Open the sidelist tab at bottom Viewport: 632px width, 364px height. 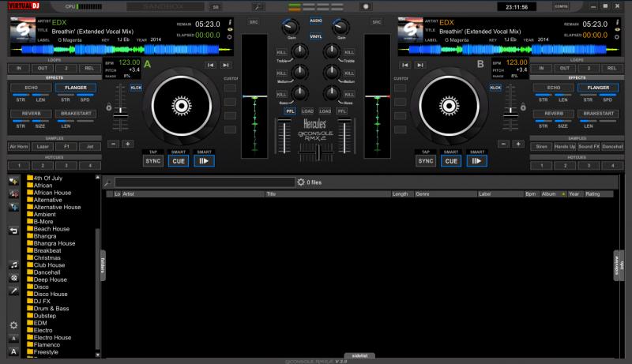click(359, 355)
